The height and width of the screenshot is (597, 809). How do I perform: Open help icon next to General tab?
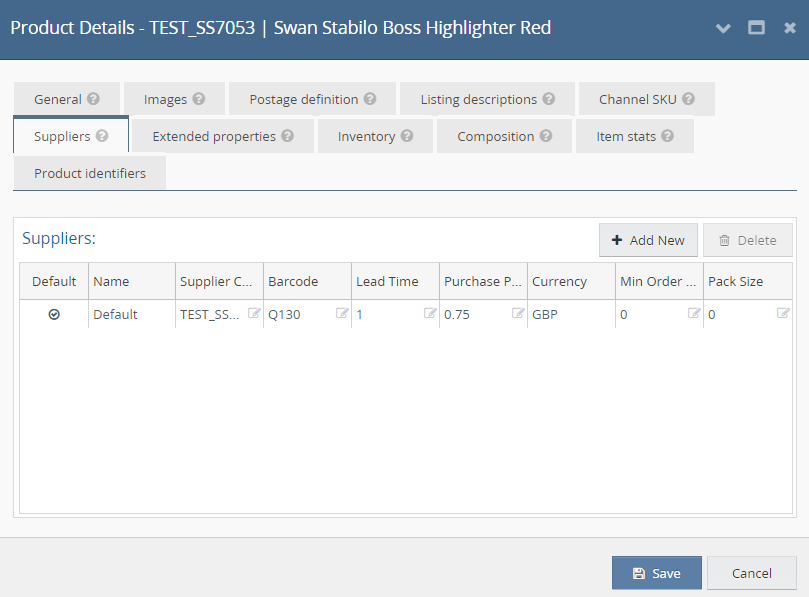click(93, 99)
